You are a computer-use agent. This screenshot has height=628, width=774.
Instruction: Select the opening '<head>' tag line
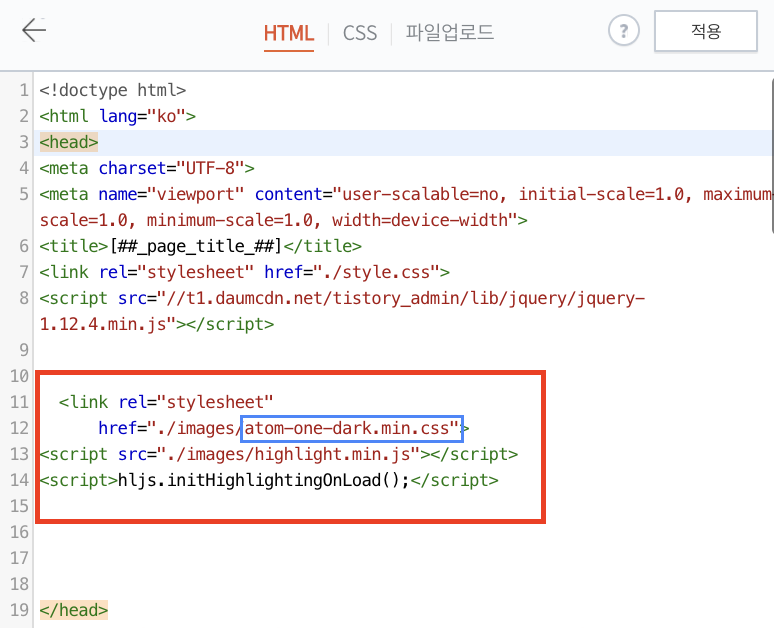click(x=69, y=142)
